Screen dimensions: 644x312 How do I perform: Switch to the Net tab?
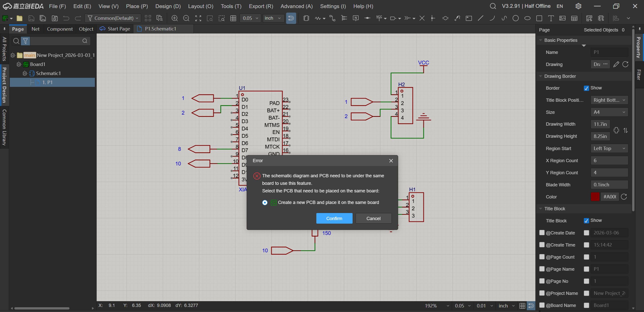click(x=35, y=29)
